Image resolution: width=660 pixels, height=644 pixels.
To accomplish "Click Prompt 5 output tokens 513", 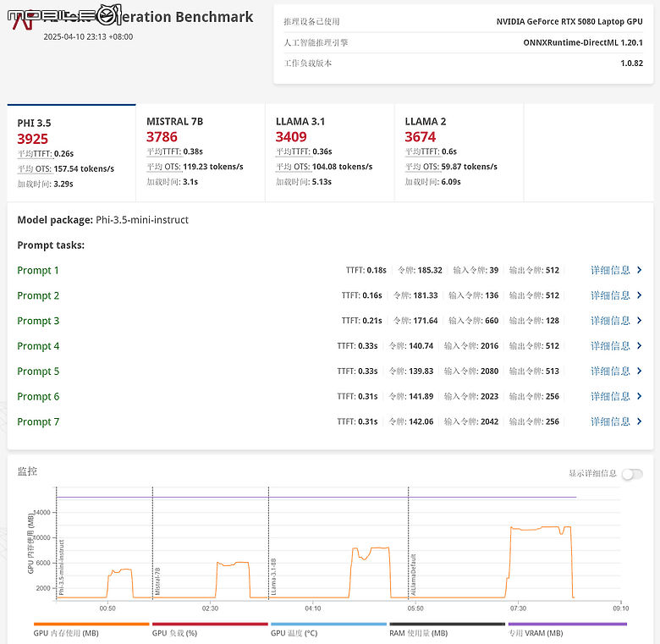I will 553,372.
